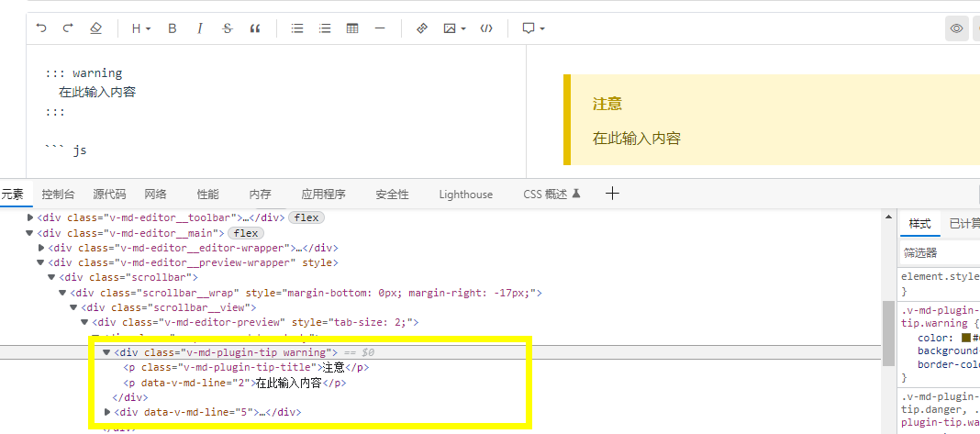Viewport: 980px width, 434px height.
Task: Toggle the preview eye button
Action: 956,28
